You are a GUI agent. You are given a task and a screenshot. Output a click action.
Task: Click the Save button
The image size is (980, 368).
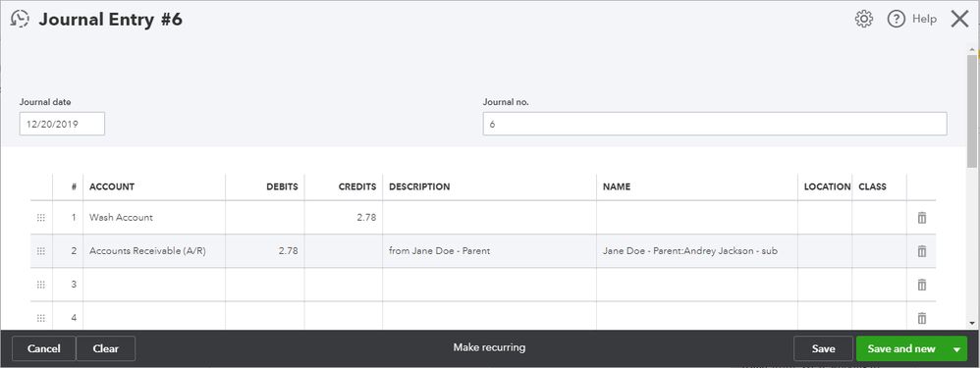[x=823, y=348]
